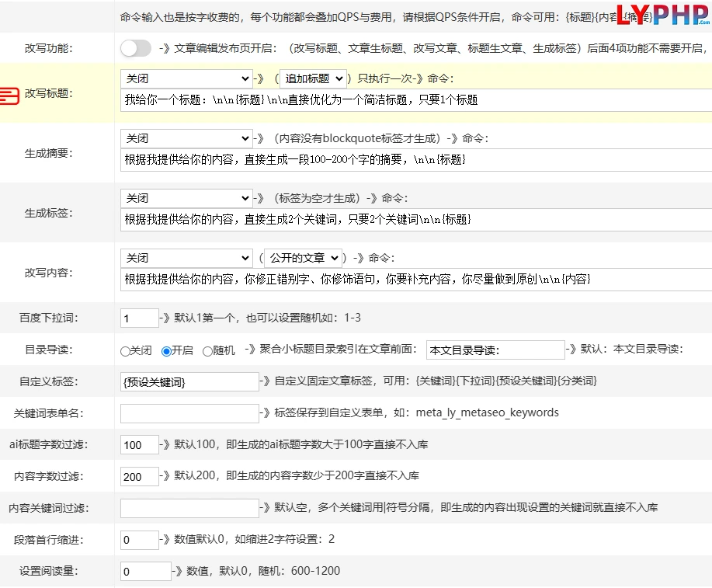
Task: Click the 设置阅读量 row label
Action: coord(49,571)
